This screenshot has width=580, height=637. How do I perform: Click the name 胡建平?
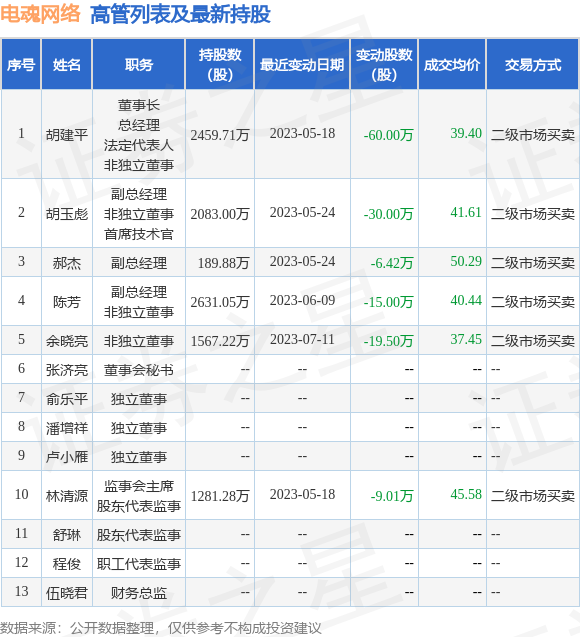[x=67, y=134]
